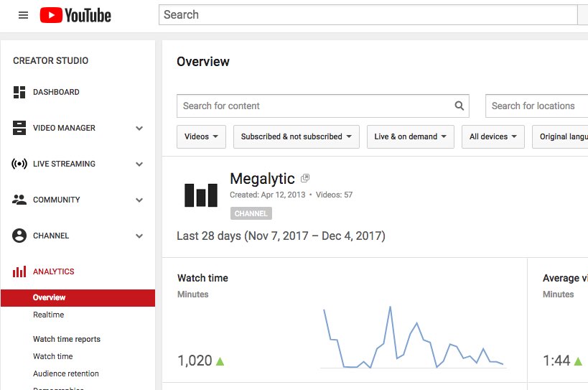Click the search magnifier in content field
The height and width of the screenshot is (390, 588).
coord(459,106)
